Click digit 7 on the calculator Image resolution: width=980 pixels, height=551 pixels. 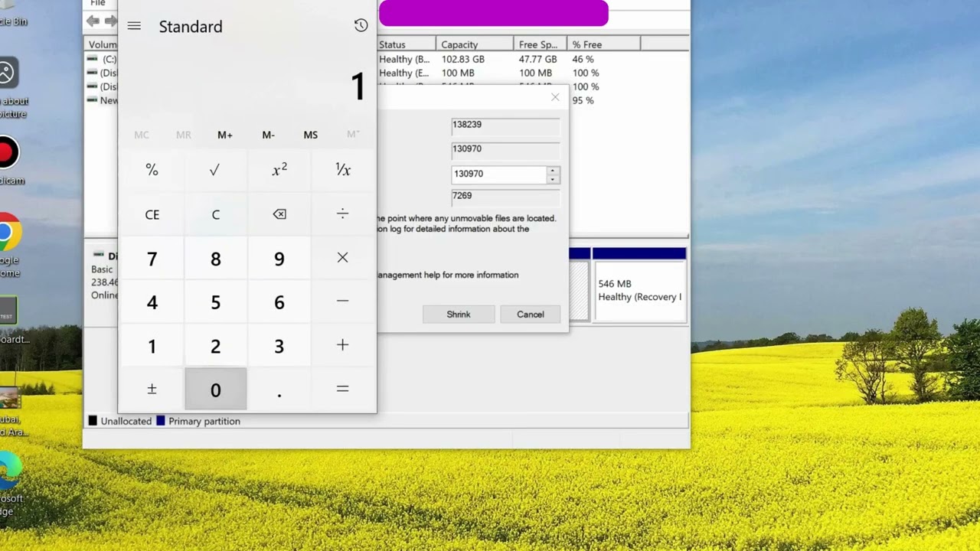click(152, 258)
